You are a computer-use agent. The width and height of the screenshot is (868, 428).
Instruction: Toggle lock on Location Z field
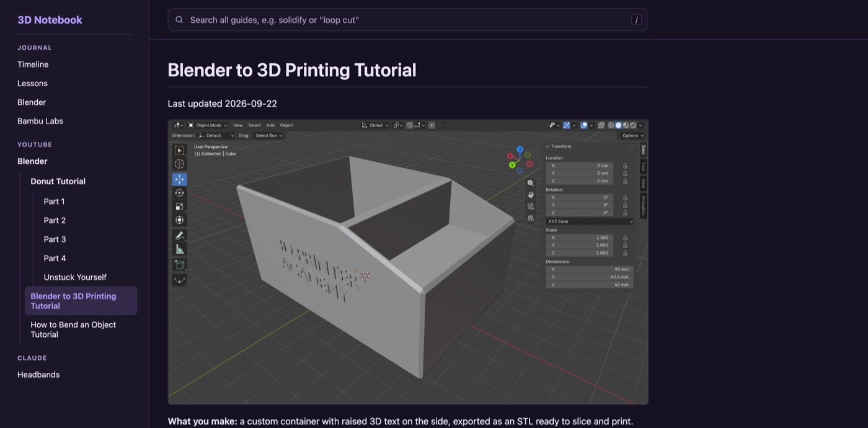625,181
